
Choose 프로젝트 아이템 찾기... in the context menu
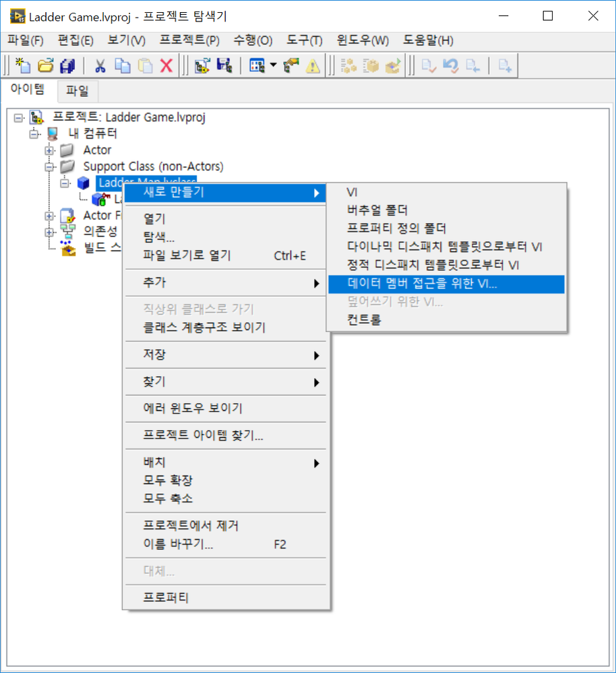point(226,435)
